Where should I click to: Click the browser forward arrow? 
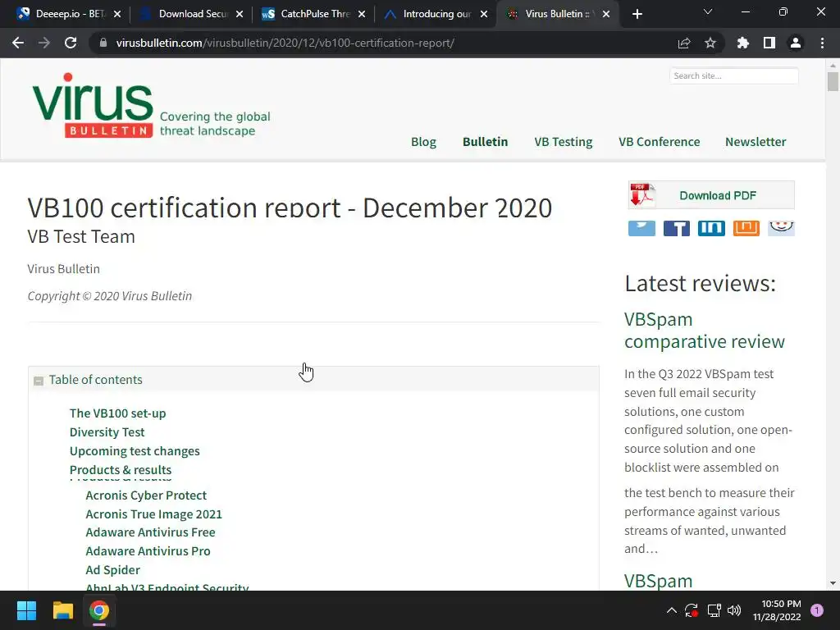[44, 43]
